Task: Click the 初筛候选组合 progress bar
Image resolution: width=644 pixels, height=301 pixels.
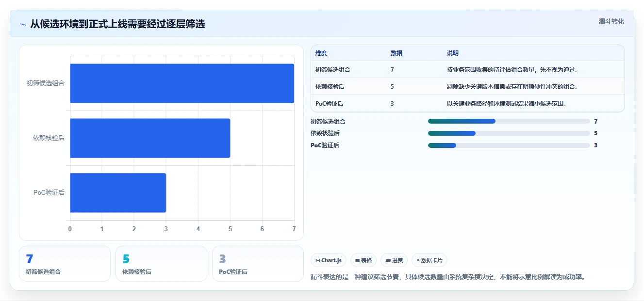Action: tap(509, 121)
